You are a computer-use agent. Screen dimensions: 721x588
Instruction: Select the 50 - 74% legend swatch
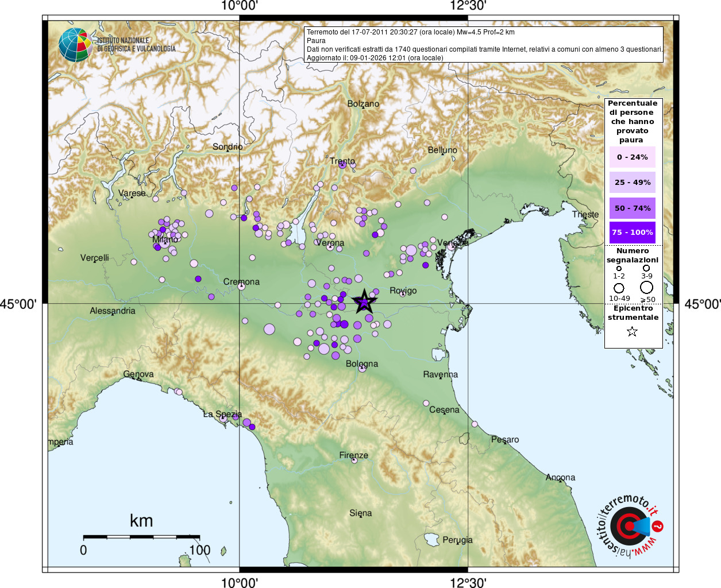point(632,208)
